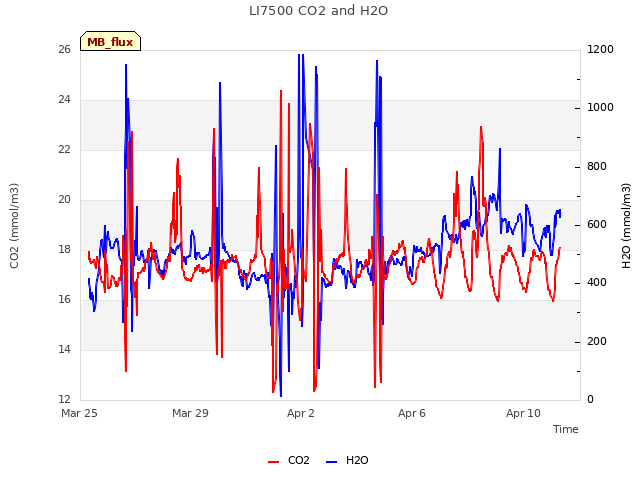This screenshot has width=640, height=480.
Task: Click the 400 value on H2O axis
Action: point(597,283)
